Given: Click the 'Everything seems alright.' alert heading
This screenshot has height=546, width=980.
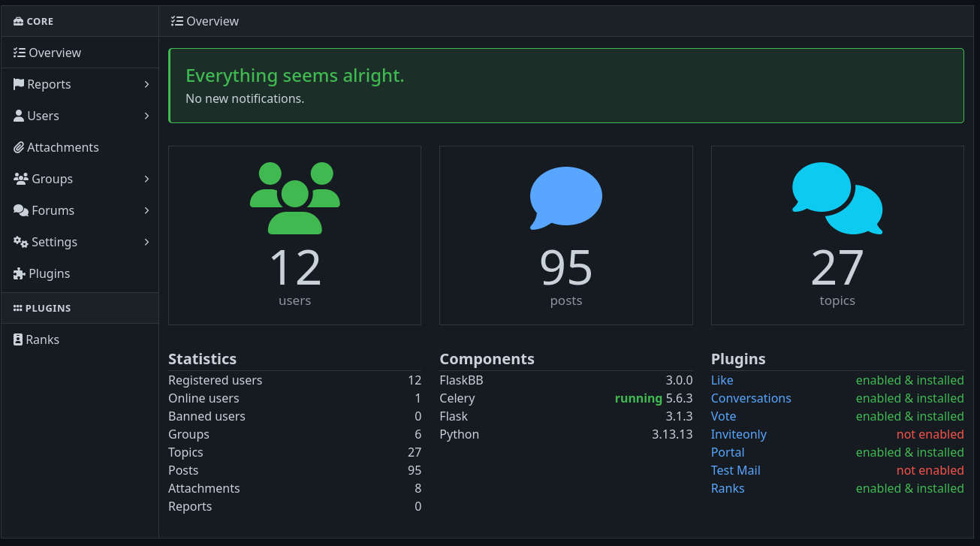Looking at the screenshot, I should (295, 76).
